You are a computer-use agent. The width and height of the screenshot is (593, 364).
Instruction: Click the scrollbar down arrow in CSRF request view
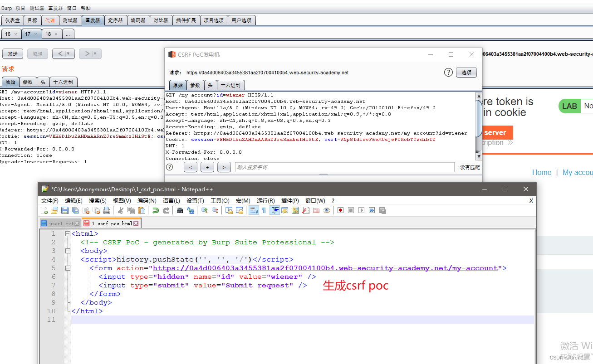pos(479,156)
